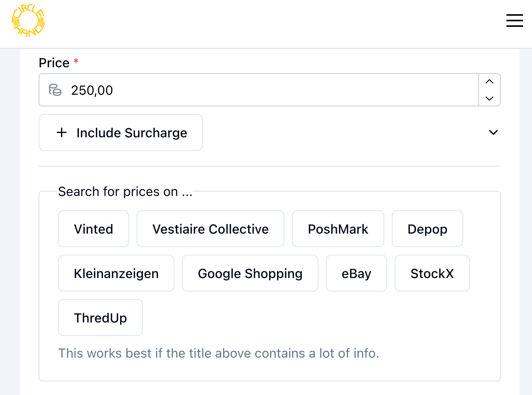Decrease the price with the down arrow

(x=489, y=98)
